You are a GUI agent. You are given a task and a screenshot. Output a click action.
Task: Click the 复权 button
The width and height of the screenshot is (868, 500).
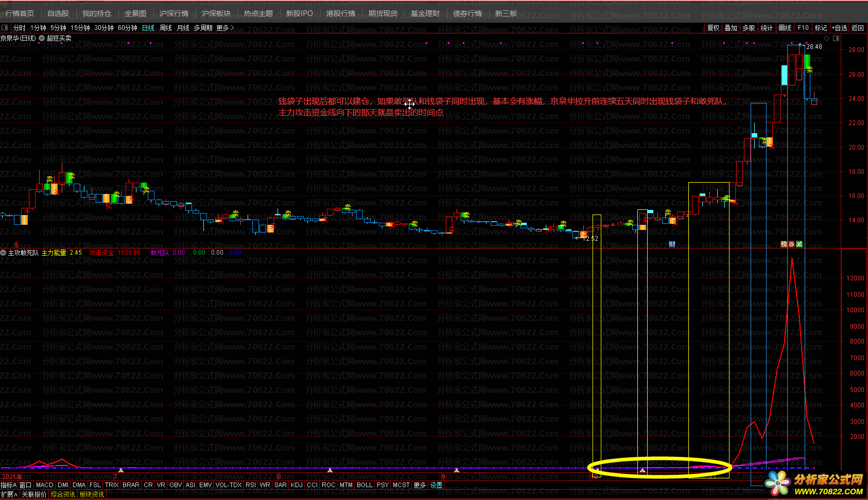click(714, 28)
